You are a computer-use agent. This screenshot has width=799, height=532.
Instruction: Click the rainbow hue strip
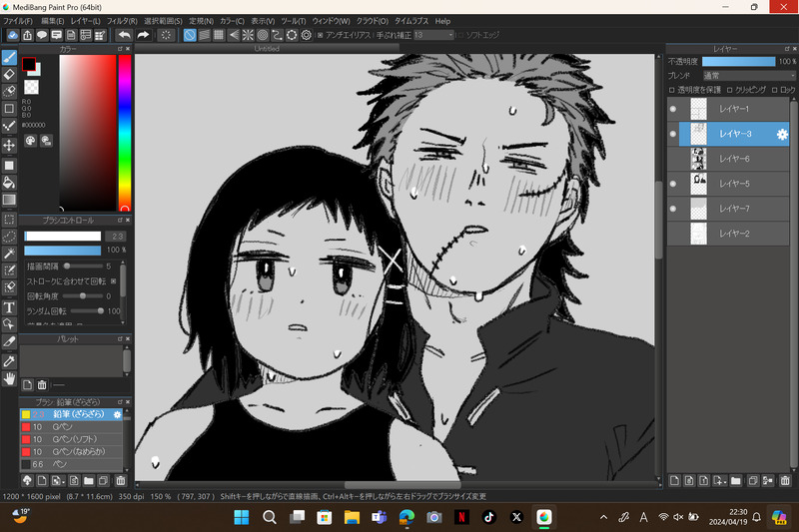[125, 133]
